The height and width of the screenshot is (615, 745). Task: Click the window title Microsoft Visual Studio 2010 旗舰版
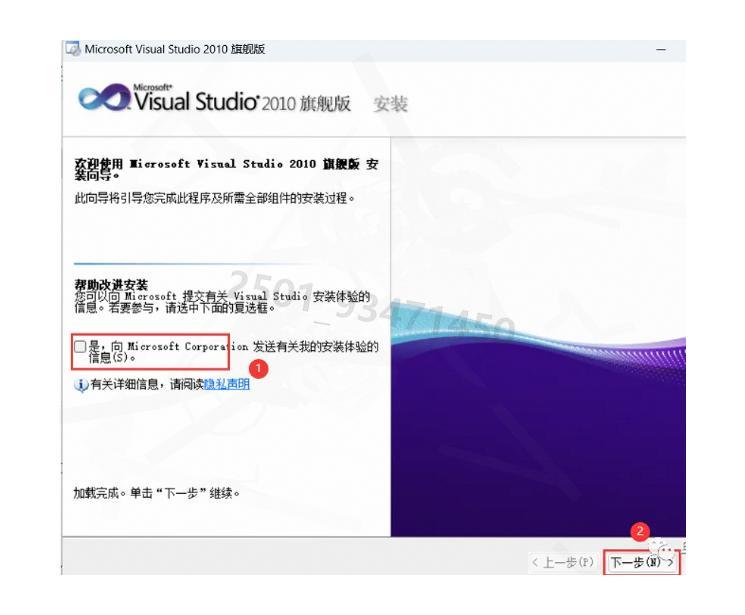click(x=175, y=49)
